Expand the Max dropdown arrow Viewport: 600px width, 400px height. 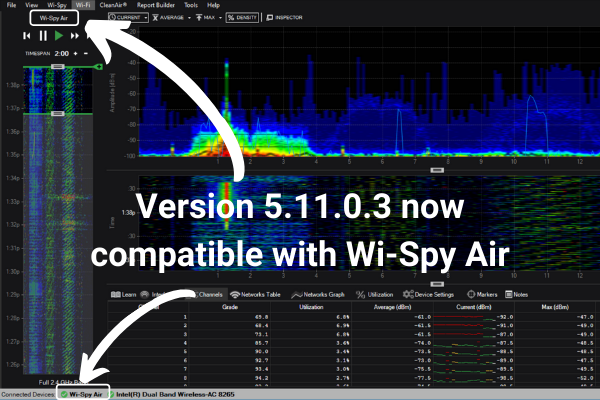point(220,18)
